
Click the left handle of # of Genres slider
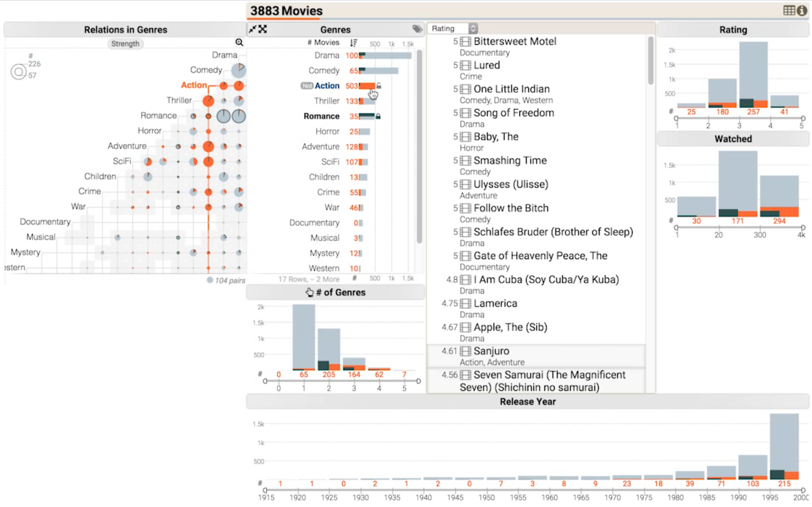(265, 381)
